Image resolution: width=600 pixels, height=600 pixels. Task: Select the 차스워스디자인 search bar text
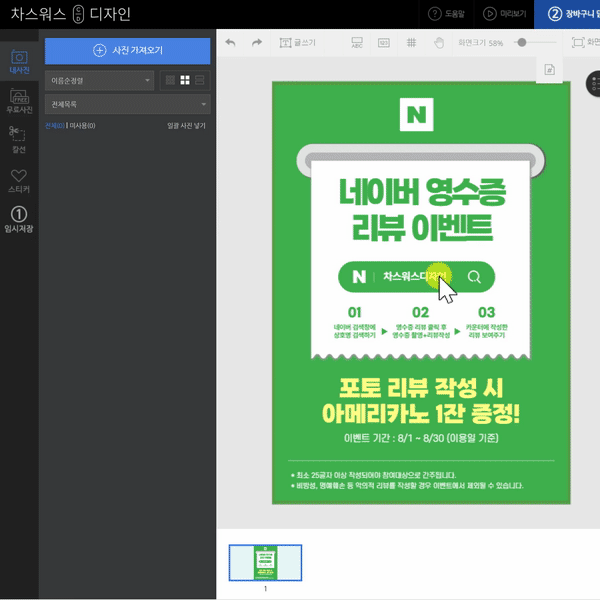[414, 276]
